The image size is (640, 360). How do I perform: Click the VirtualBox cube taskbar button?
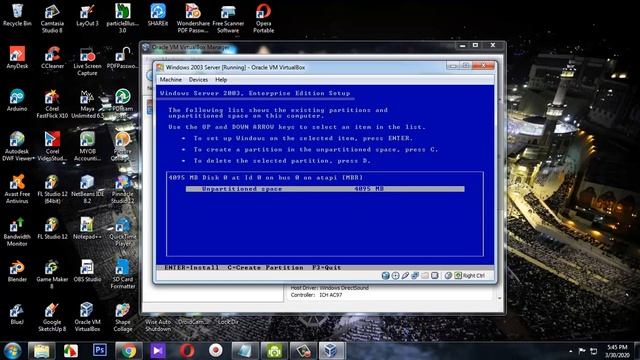[332, 351]
